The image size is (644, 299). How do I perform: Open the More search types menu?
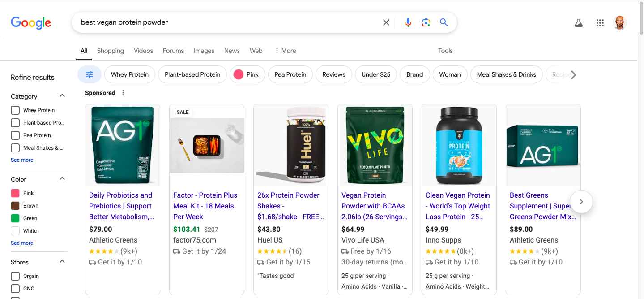pyautogui.click(x=285, y=51)
